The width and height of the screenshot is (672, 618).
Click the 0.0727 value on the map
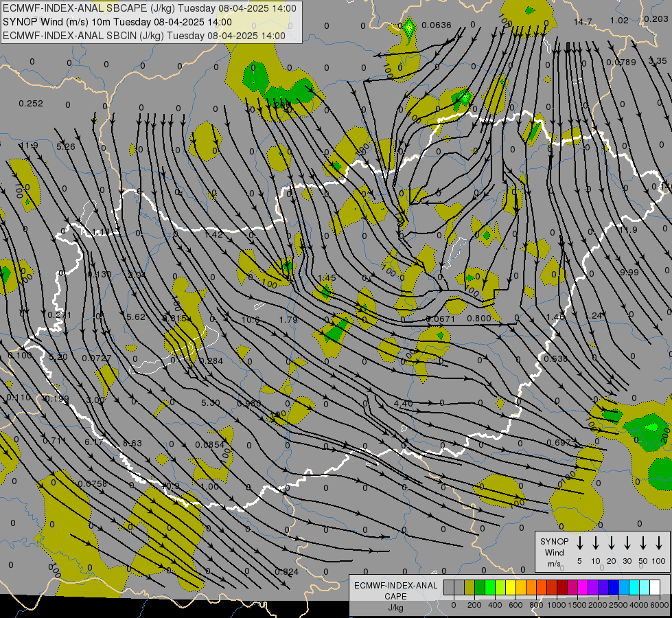coord(96,358)
